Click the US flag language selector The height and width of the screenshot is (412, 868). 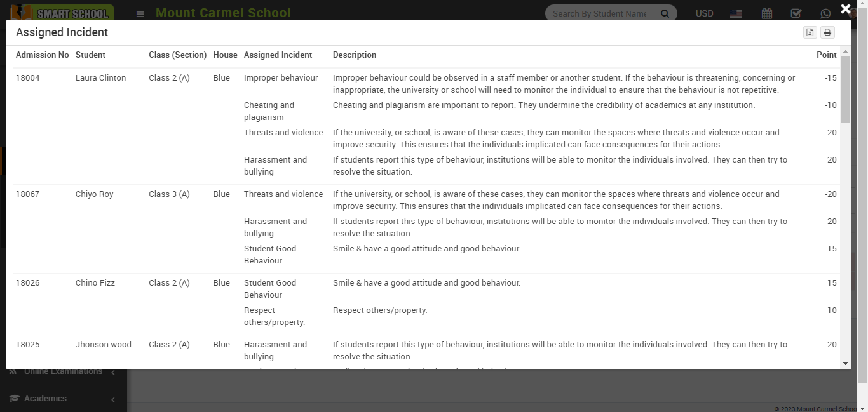click(736, 13)
